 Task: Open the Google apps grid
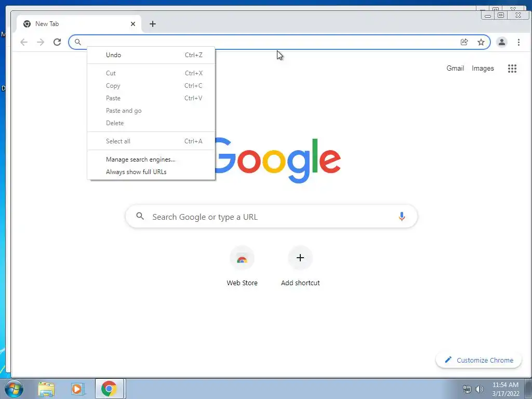(x=512, y=69)
